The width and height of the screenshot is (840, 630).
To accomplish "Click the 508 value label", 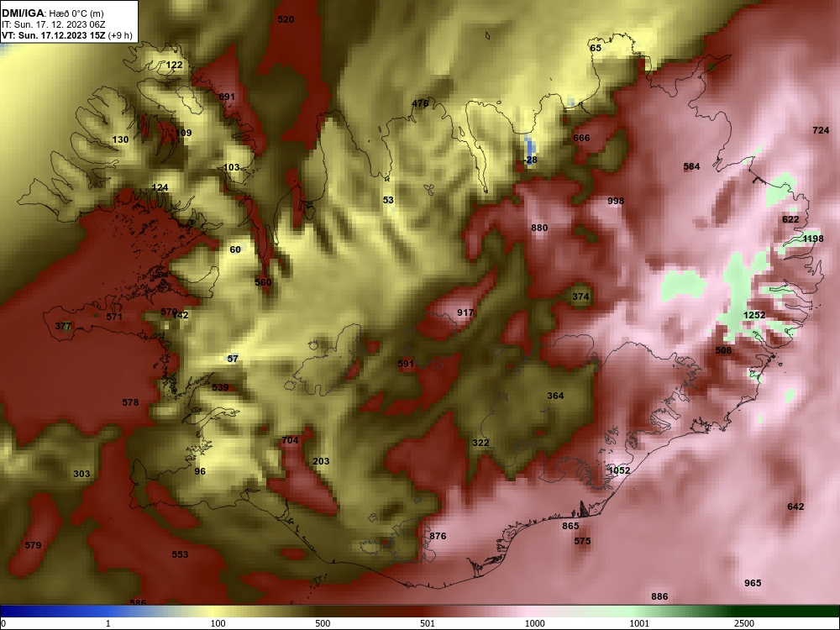I will pos(724,350).
